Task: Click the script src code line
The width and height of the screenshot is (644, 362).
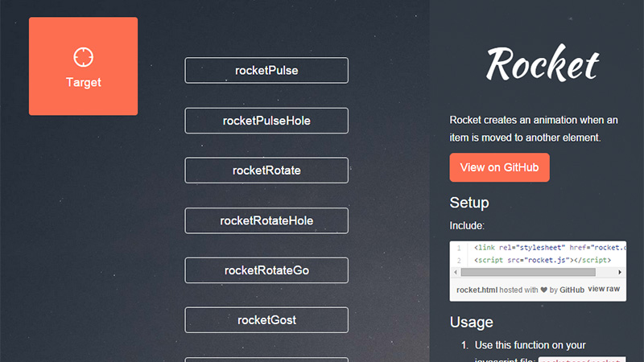Action: coord(543,260)
